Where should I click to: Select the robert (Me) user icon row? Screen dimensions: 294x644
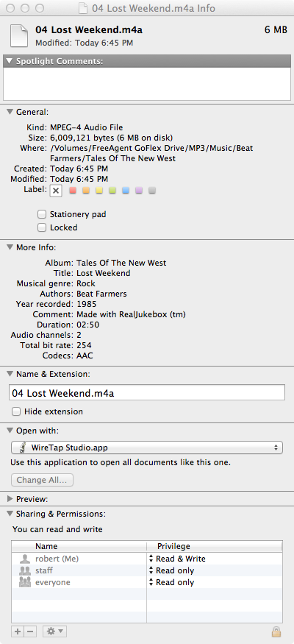tap(147, 559)
